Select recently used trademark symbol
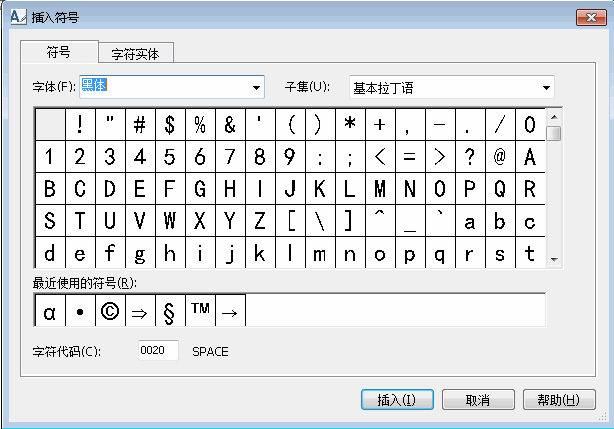Viewport: 614px width, 429px height. point(200,312)
